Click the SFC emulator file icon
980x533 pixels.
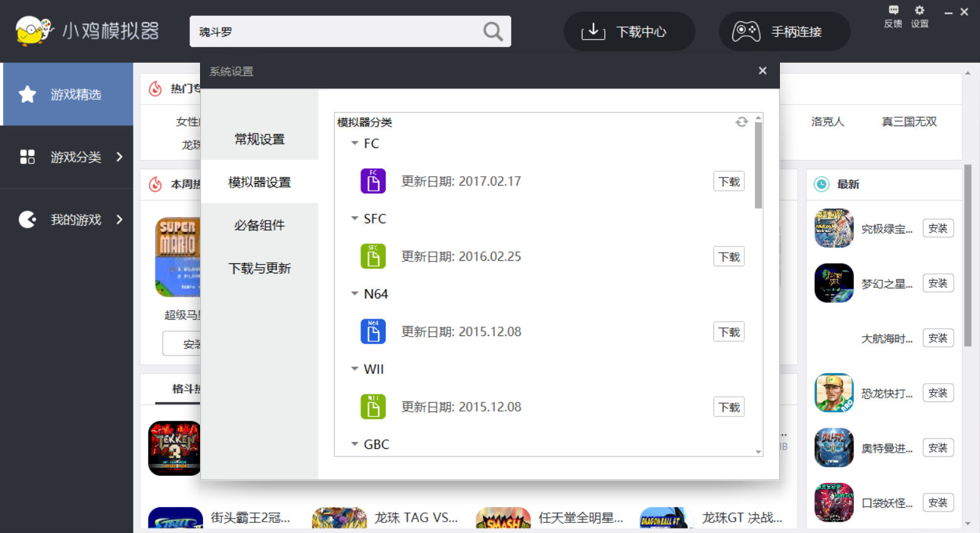(x=373, y=256)
